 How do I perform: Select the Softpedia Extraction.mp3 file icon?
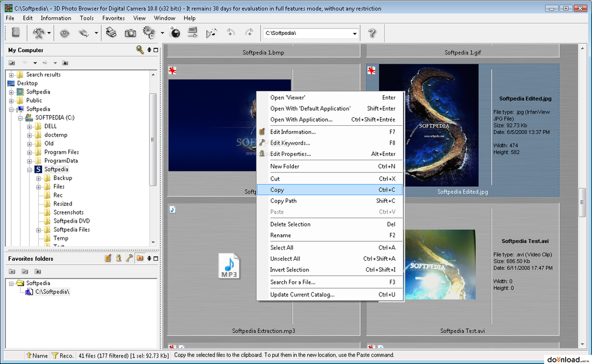click(x=229, y=266)
